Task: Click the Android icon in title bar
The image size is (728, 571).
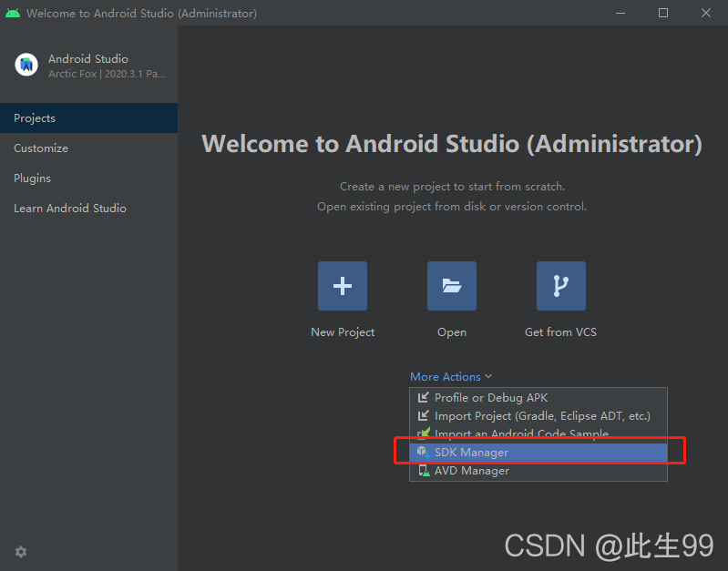Action: click(13, 13)
